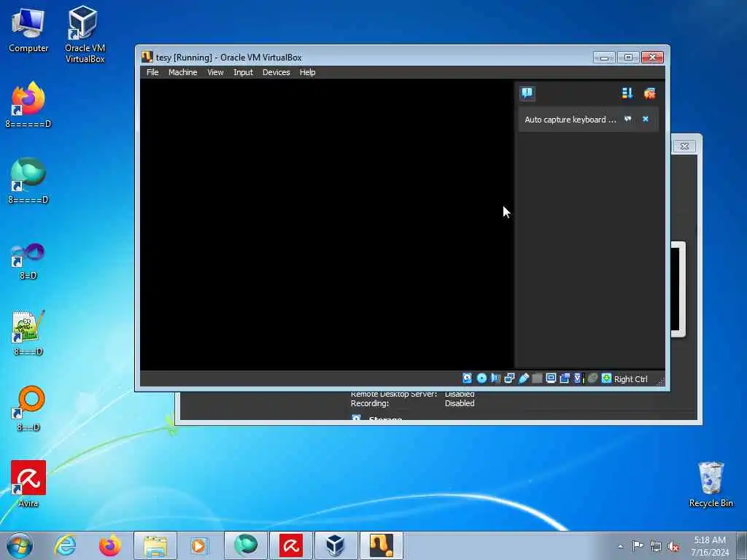Show hidden system tray icons
Screen dimensions: 747x560
click(x=620, y=546)
